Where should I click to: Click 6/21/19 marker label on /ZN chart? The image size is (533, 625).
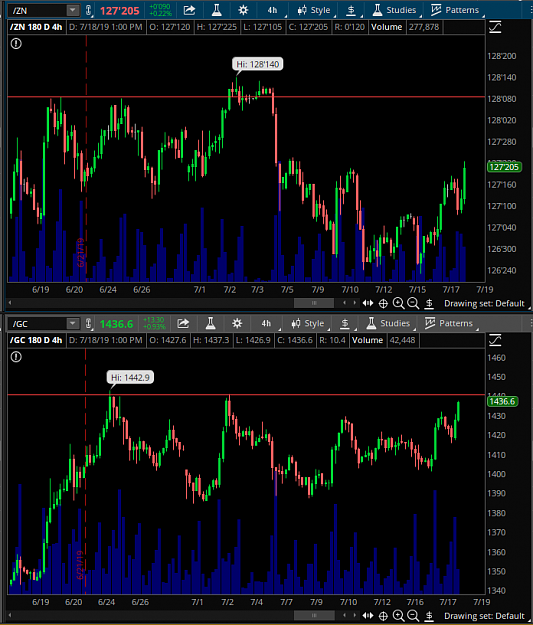click(x=80, y=252)
